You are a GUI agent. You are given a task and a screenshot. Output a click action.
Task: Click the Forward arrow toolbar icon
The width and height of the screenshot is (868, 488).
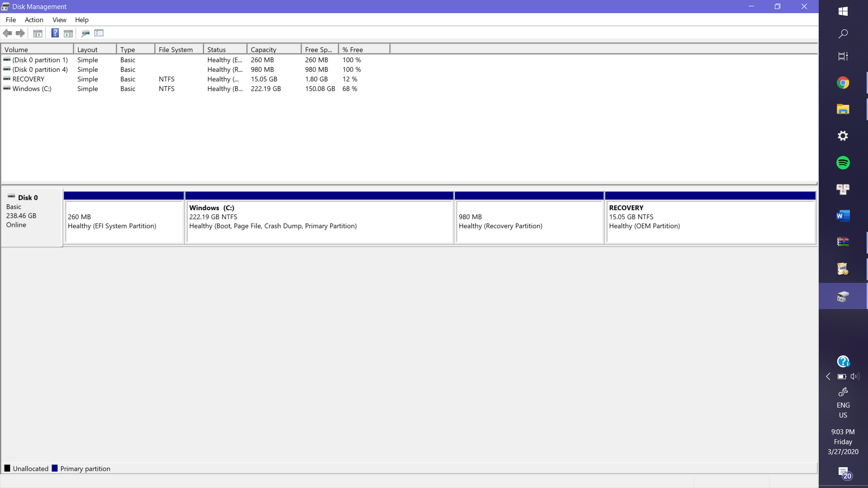tap(20, 33)
